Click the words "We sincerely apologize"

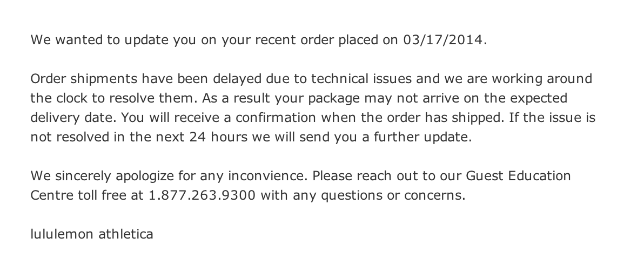(96, 176)
